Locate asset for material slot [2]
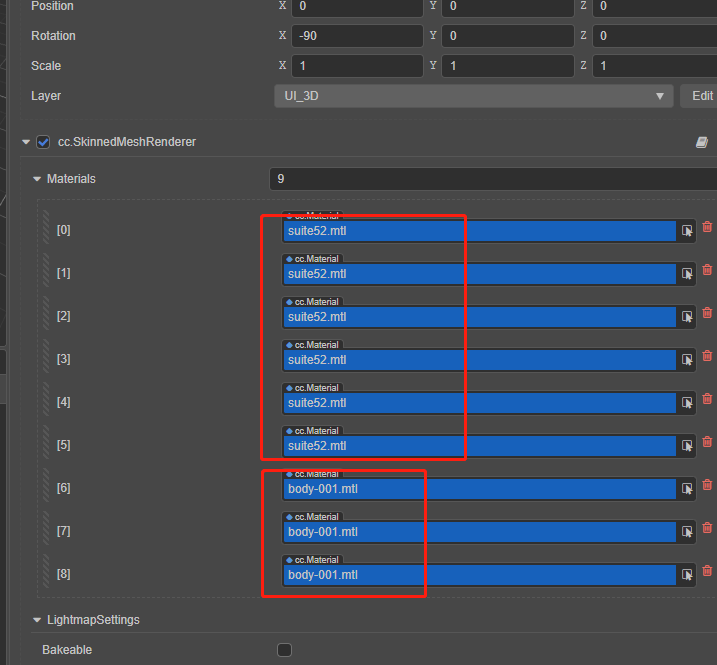Image resolution: width=717 pixels, height=665 pixels. pos(687,317)
